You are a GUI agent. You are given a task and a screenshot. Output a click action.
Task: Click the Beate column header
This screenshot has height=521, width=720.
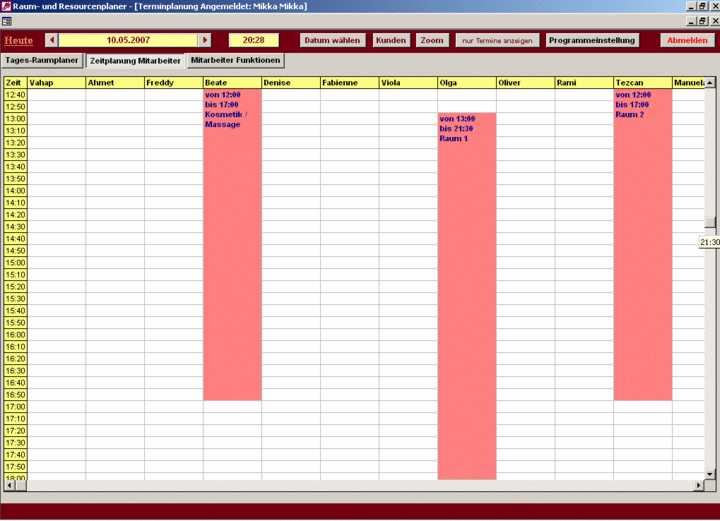232,83
